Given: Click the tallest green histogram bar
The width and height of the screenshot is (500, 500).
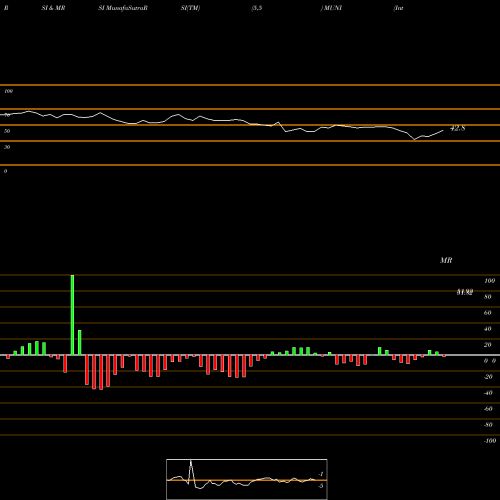Looking at the screenshot, I should pyautogui.click(x=72, y=315).
